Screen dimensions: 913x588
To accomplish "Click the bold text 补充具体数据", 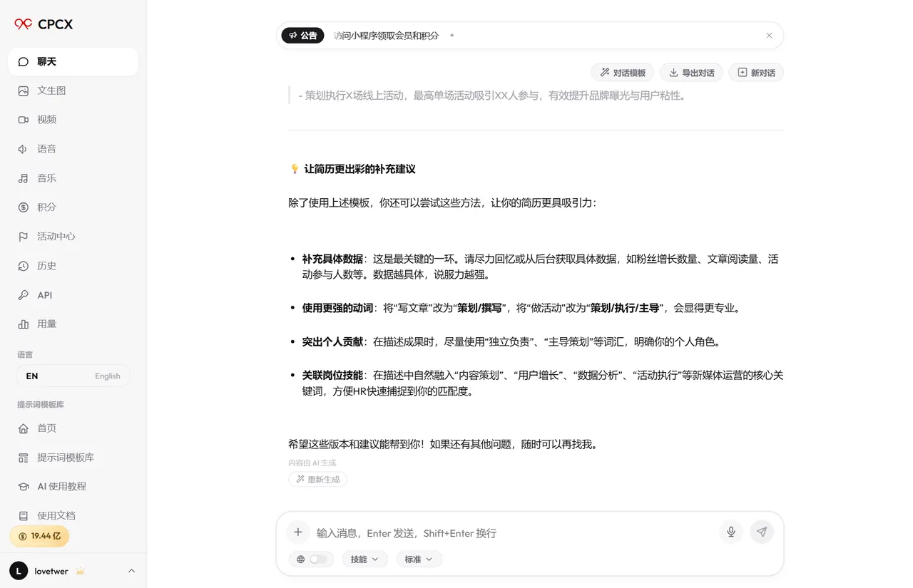I will pyautogui.click(x=332, y=259).
